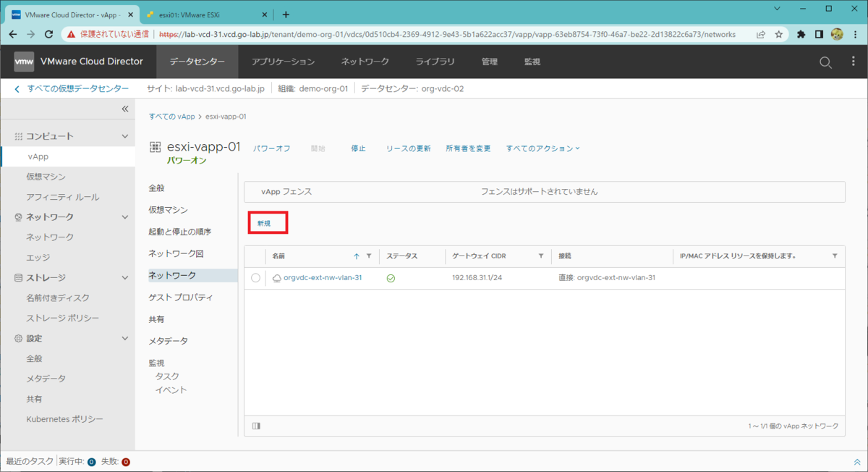Open the browser side panel icon
The height and width of the screenshot is (472, 868).
[819, 34]
